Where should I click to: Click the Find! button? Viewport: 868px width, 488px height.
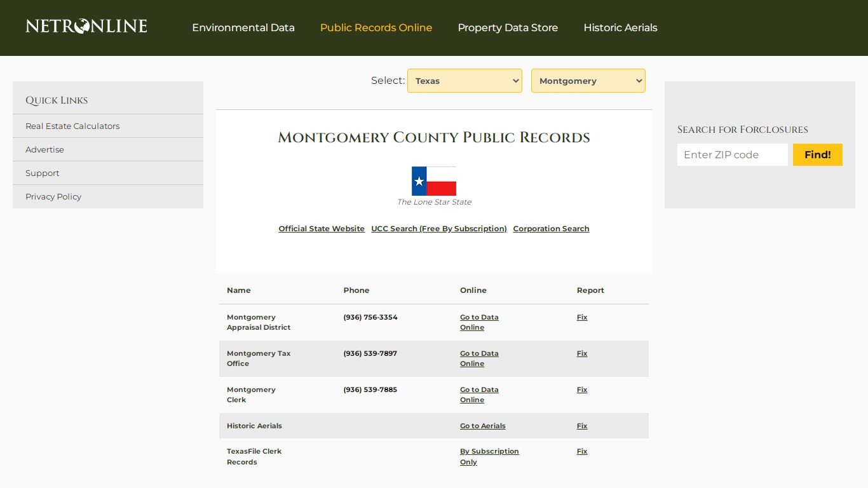[x=818, y=154]
